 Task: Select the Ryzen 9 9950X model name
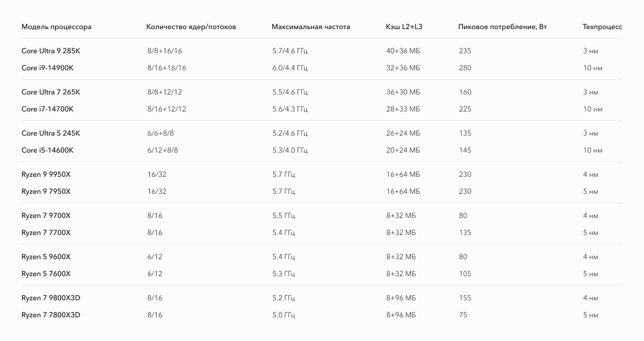pyautogui.click(x=46, y=175)
